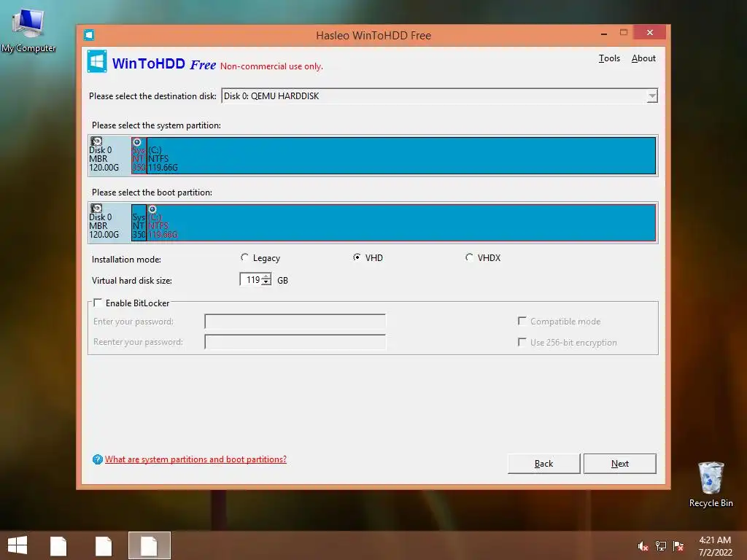Expand the destination disk dropdown
747x560 pixels.
(651, 96)
